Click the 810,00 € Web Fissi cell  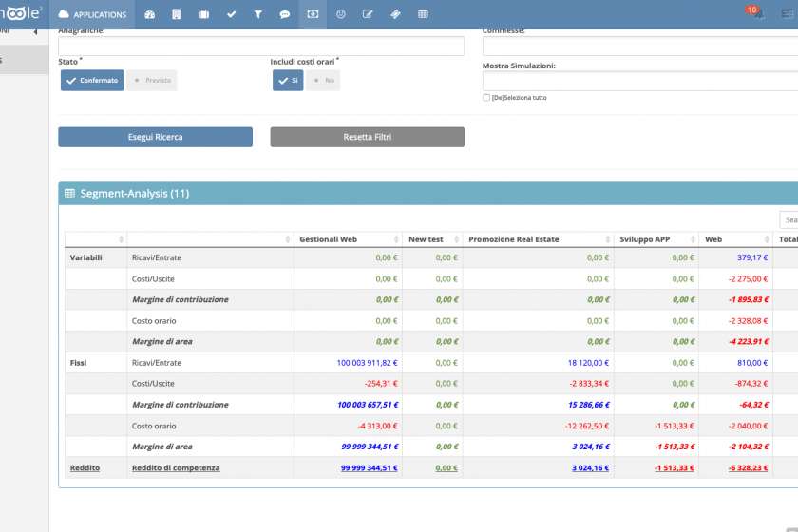pyautogui.click(x=752, y=363)
